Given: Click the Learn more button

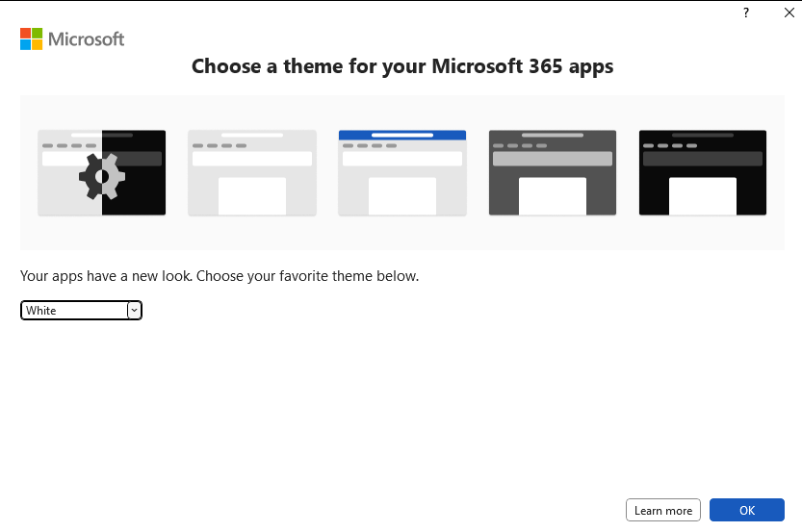Looking at the screenshot, I should click(x=663, y=510).
